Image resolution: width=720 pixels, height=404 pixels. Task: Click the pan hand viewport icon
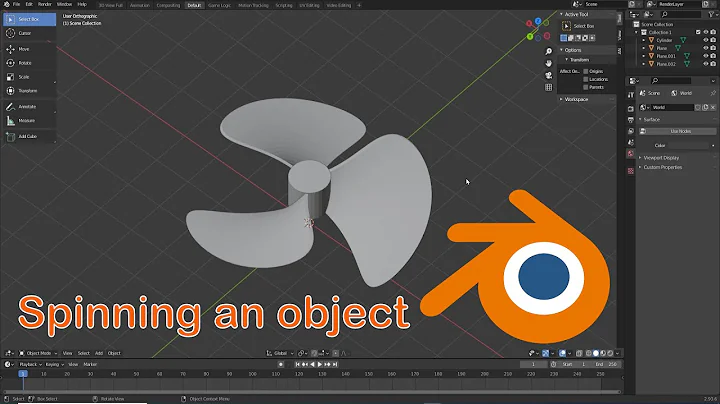[x=548, y=63]
